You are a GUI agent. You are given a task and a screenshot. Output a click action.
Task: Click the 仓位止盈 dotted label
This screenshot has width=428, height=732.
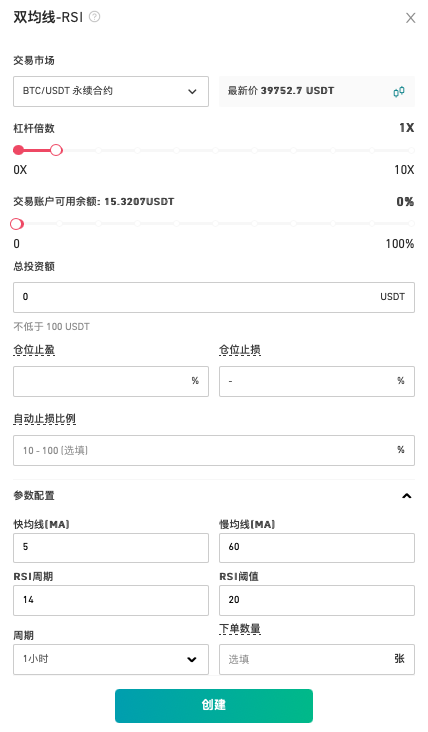pos(34,350)
